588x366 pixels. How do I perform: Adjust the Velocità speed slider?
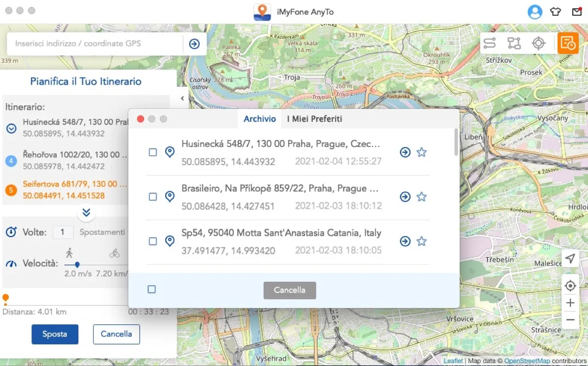point(77,264)
